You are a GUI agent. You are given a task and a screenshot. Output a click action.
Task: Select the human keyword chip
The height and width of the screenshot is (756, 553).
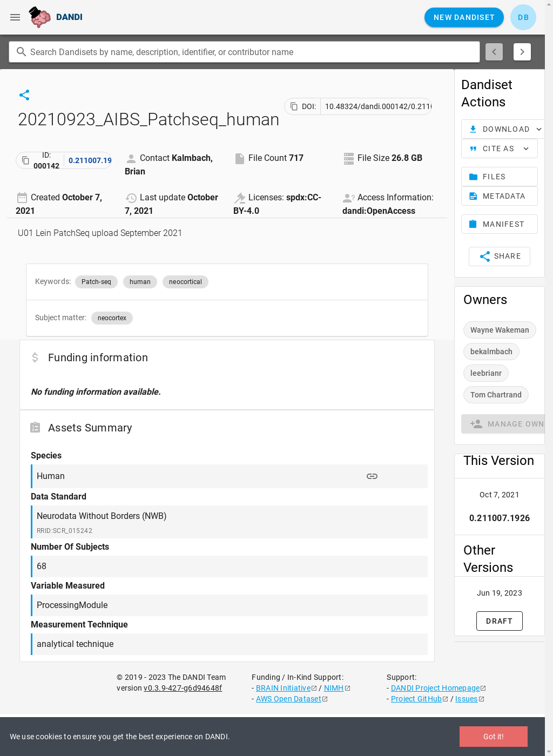(x=140, y=282)
